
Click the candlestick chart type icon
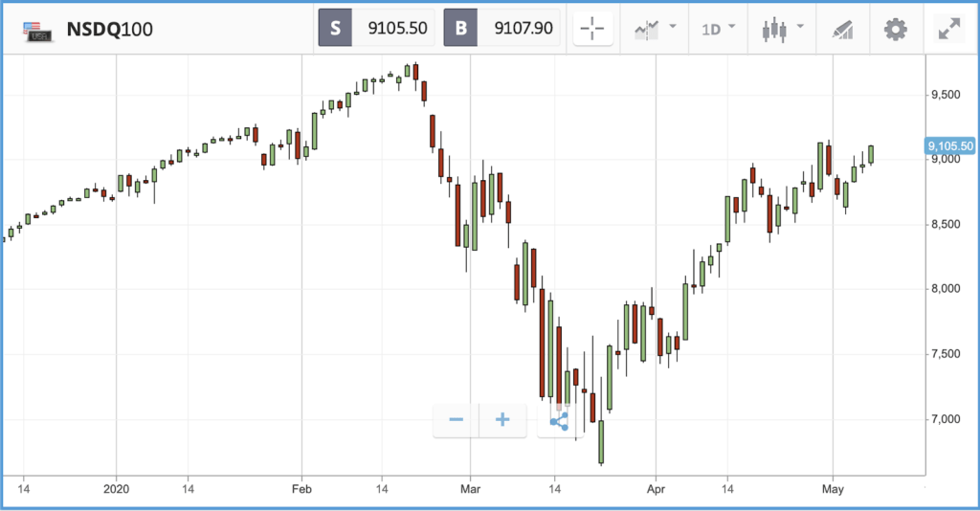pyautogui.click(x=774, y=30)
